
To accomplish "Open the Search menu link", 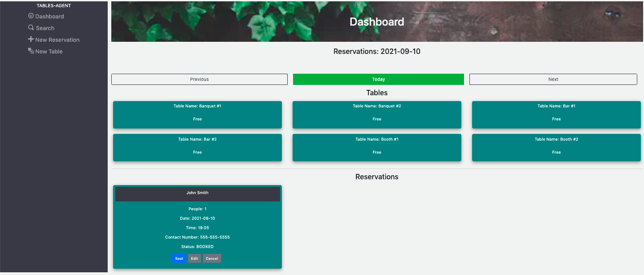I will tap(41, 28).
